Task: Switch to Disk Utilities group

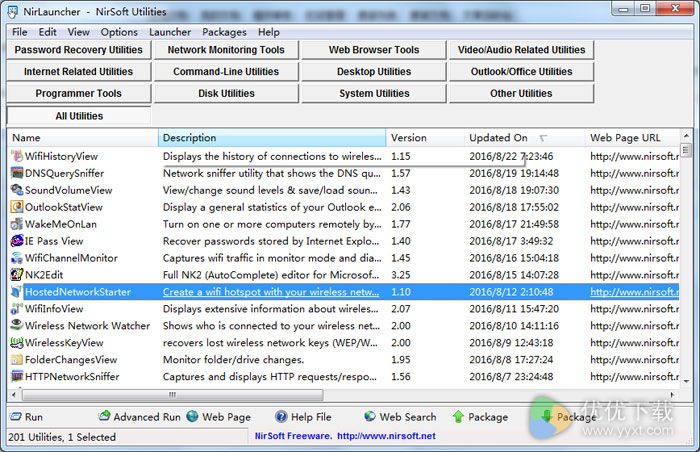Action: (226, 93)
